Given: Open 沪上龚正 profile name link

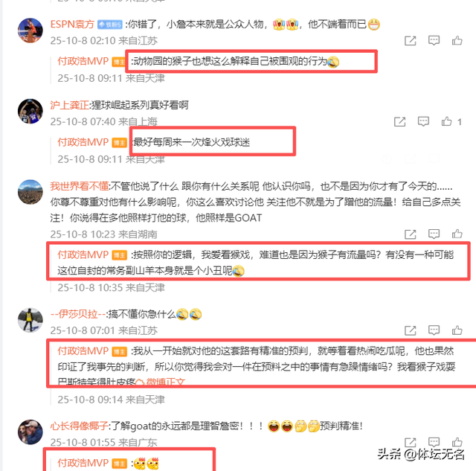Looking at the screenshot, I should click(69, 105).
